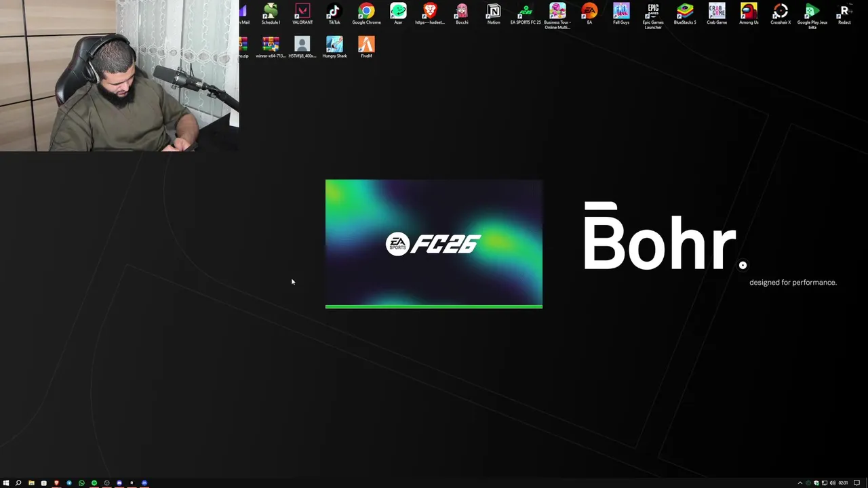This screenshot has height=488, width=868.
Task: Open the TikTok desktop shortcut
Action: click(334, 14)
